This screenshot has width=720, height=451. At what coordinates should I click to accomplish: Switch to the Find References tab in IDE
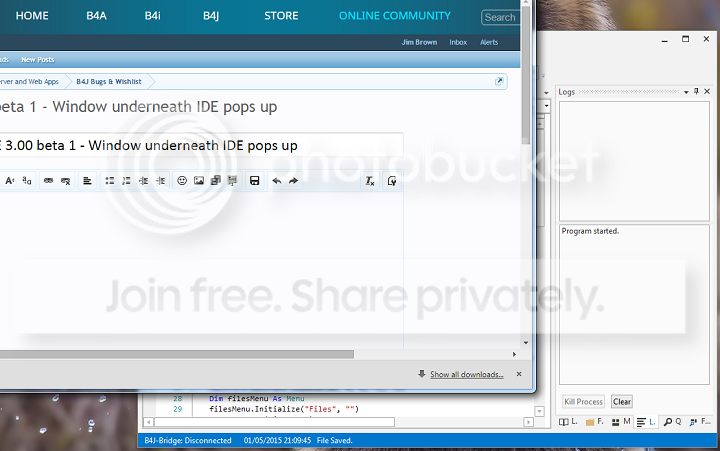click(x=700, y=422)
